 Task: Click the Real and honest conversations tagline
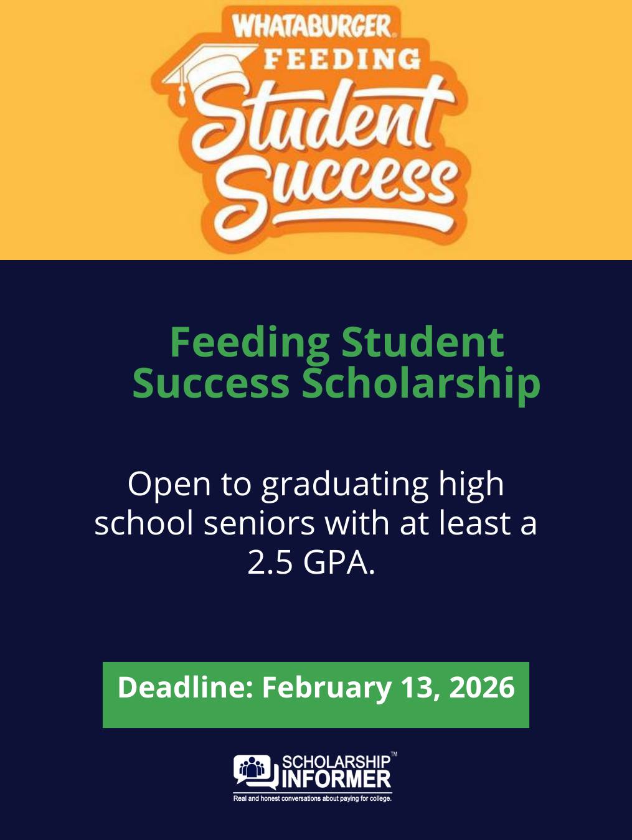(x=313, y=798)
